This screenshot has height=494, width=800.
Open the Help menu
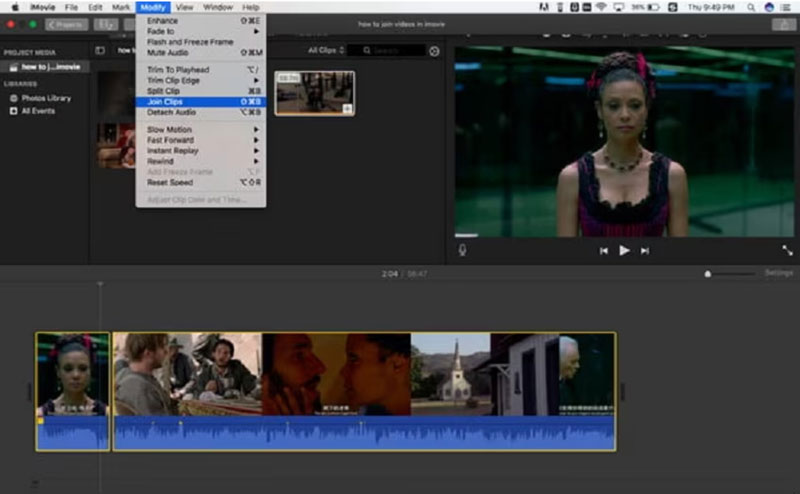point(251,7)
